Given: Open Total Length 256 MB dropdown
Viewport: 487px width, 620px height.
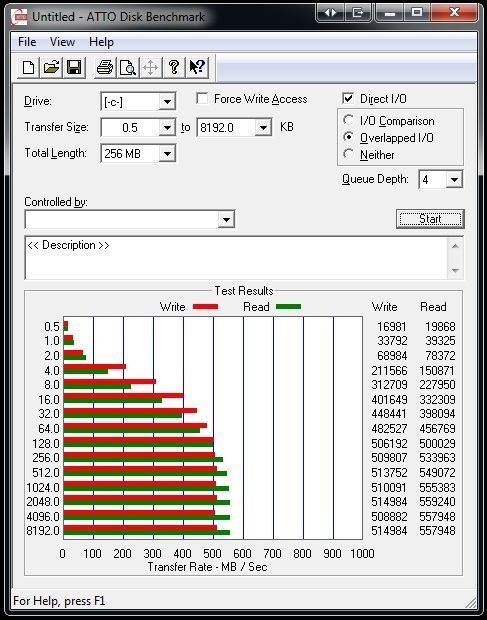Looking at the screenshot, I should point(167,153).
